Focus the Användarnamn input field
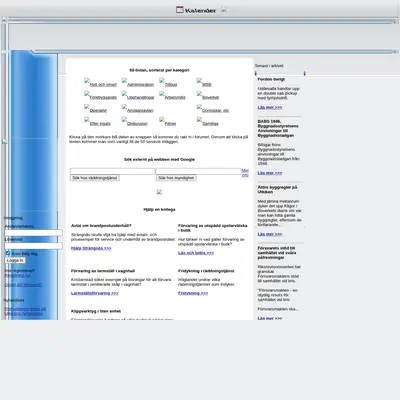Screen dimensions: 400x400 pyautogui.click(x=33, y=233)
